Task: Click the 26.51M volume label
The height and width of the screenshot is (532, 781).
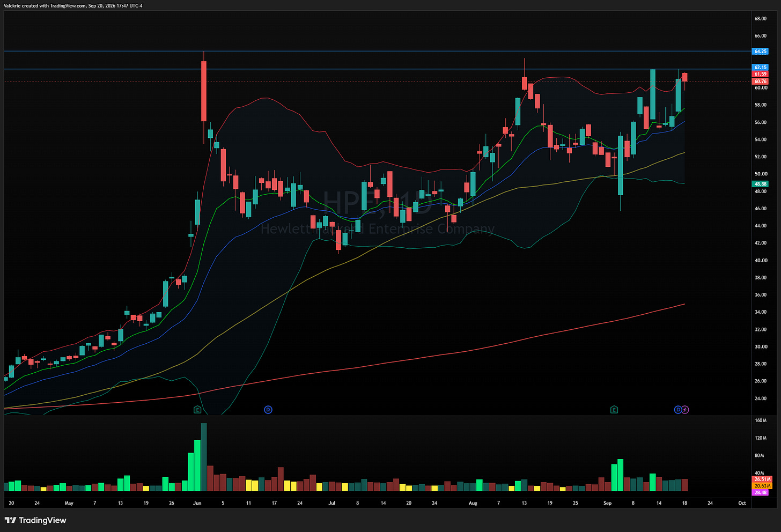Action: pyautogui.click(x=762, y=479)
